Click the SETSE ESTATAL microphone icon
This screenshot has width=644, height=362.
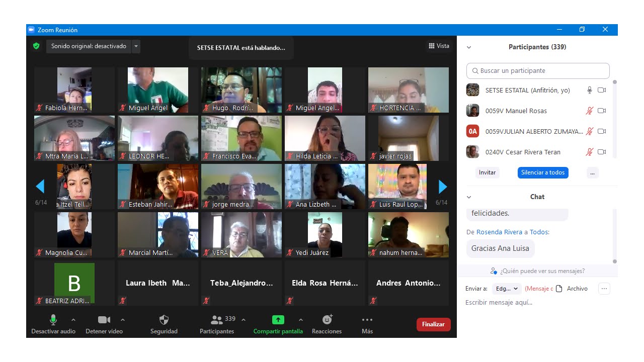pos(590,90)
